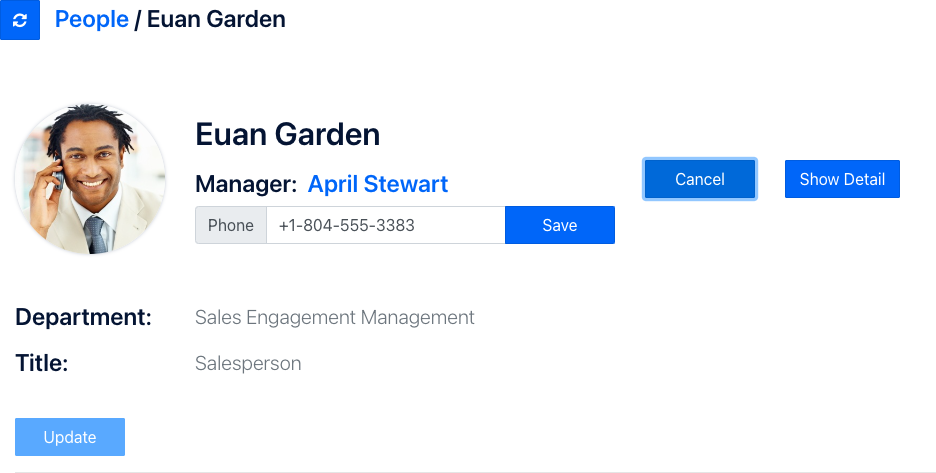Click Euan Garden in the breadcrumb
The image size is (936, 473).
point(216,19)
